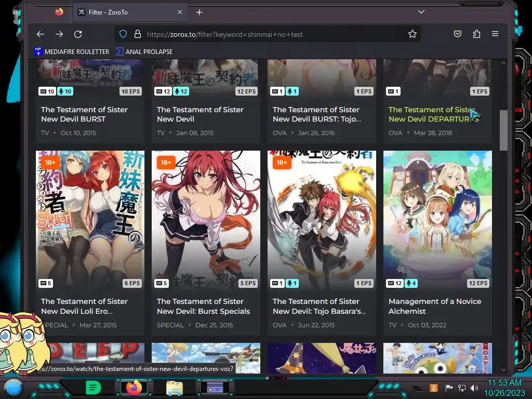Open New Devil: Tojo Basara's title link
Viewport: 532px width, 399px height.
[x=319, y=306]
